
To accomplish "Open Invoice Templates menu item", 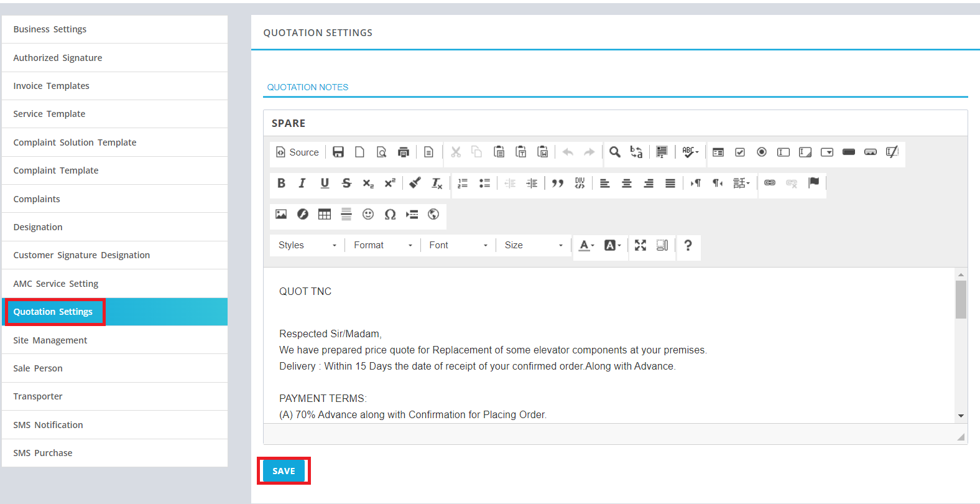I will coord(114,86).
